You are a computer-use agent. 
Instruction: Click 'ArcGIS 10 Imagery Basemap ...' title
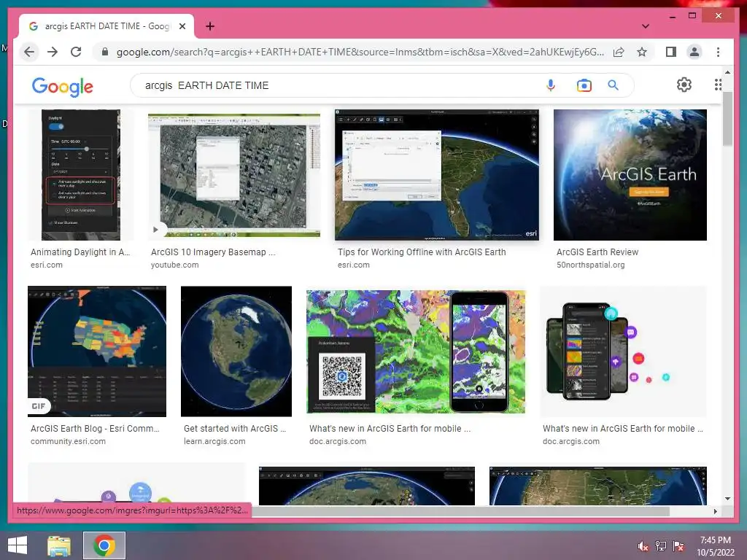click(x=213, y=252)
